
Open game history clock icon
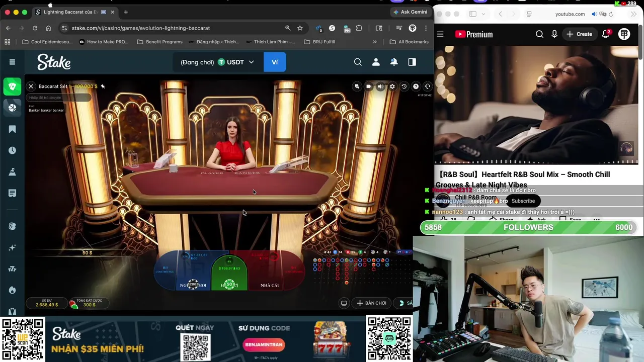(404, 86)
